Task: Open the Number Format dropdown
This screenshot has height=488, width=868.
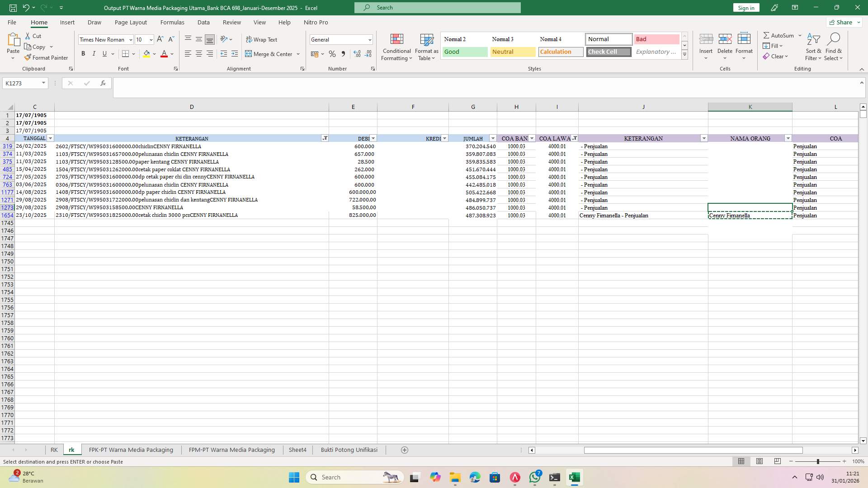Action: (369, 40)
